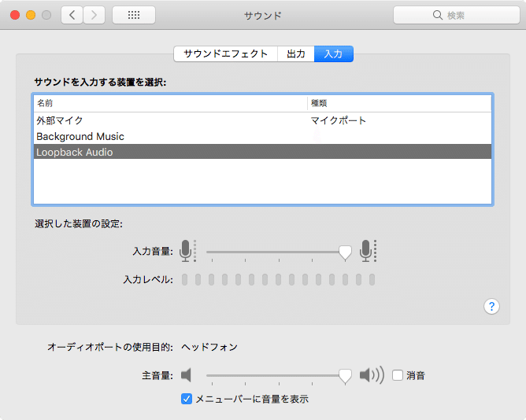Show all preferences via grid icon

click(134, 15)
